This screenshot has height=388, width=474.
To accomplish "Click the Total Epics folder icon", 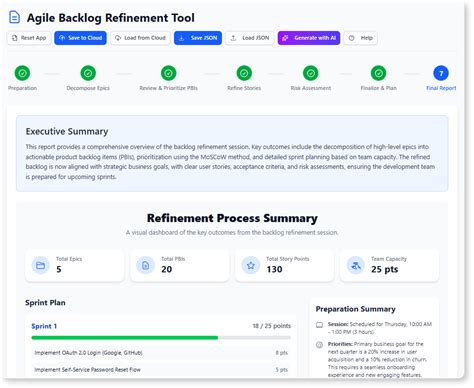I will tap(41, 265).
